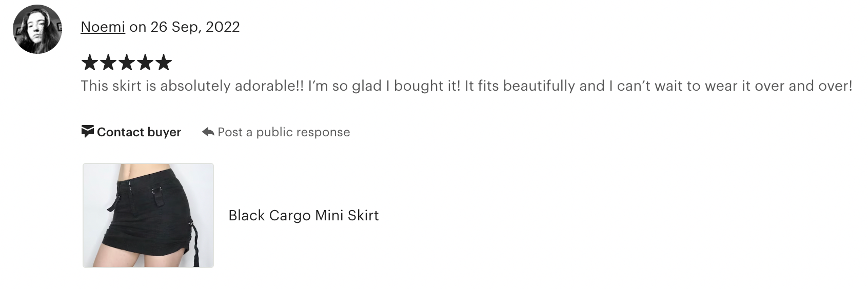Image resolution: width=868 pixels, height=289 pixels.
Task: Click the word 'on' before the date
Action: point(137,27)
